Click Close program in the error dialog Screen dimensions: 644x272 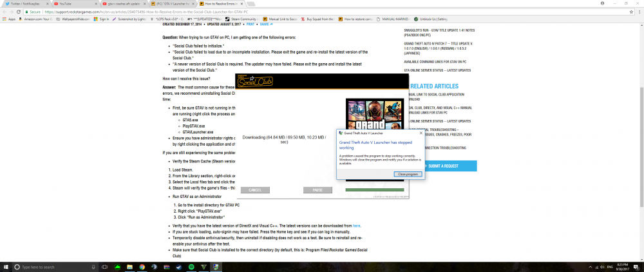click(x=408, y=174)
